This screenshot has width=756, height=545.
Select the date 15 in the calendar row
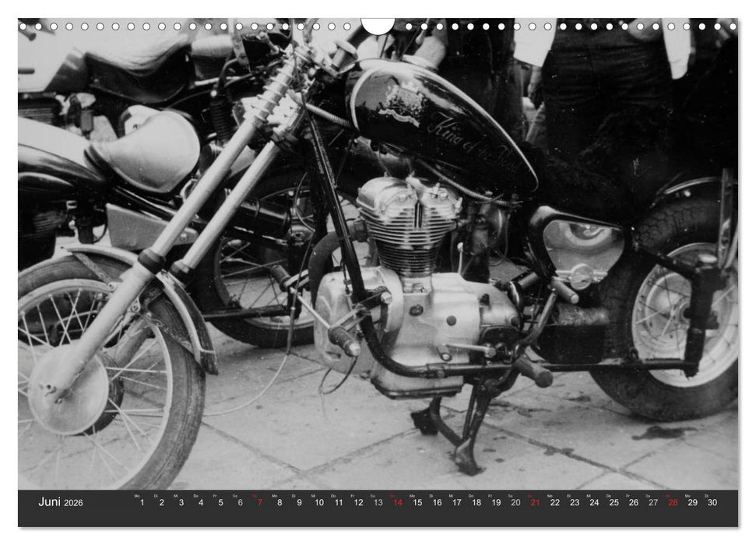[418, 501]
